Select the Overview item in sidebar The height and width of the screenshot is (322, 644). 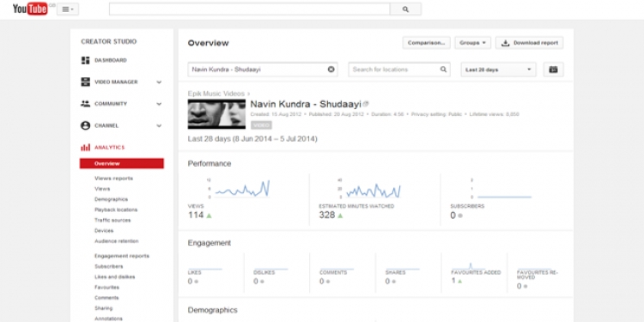(122, 163)
